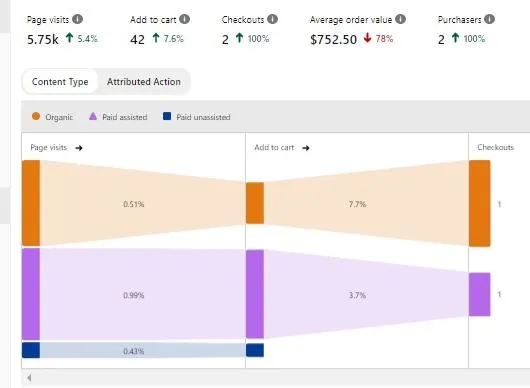Click the up arrow beside Checkouts 100%
Viewport: 530px width, 388px height.
pyautogui.click(x=239, y=38)
